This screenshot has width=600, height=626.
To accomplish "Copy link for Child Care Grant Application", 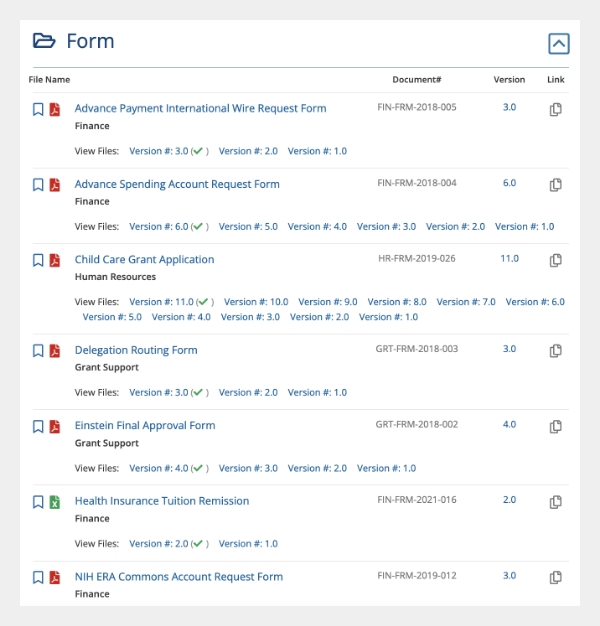I will click(556, 260).
